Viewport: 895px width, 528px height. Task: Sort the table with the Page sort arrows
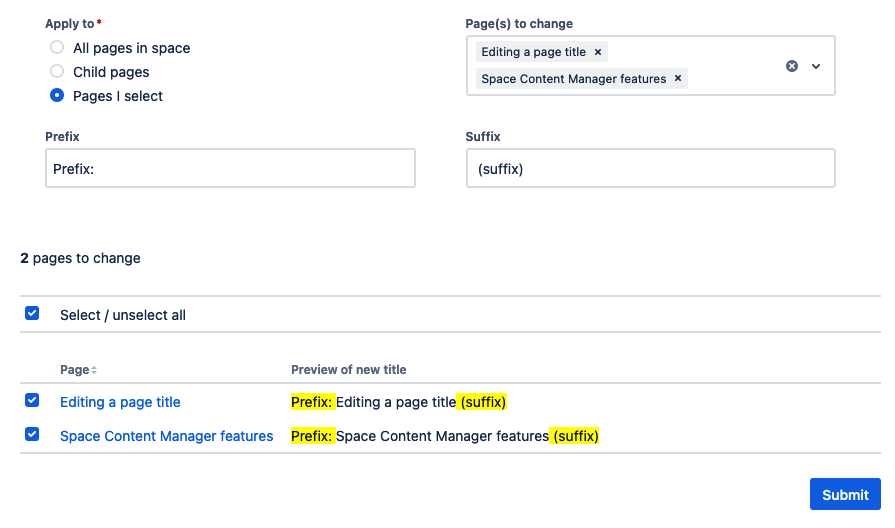tap(94, 371)
